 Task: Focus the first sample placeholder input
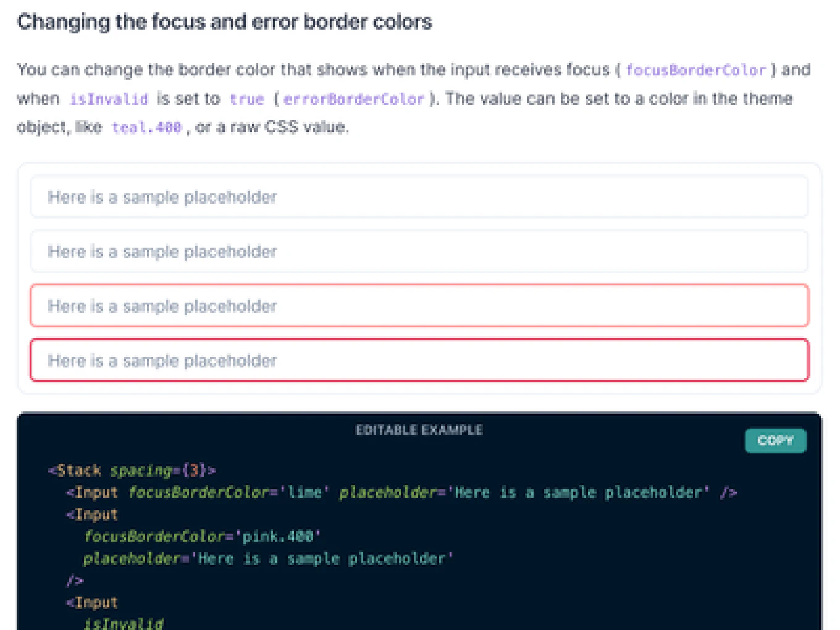[419, 197]
